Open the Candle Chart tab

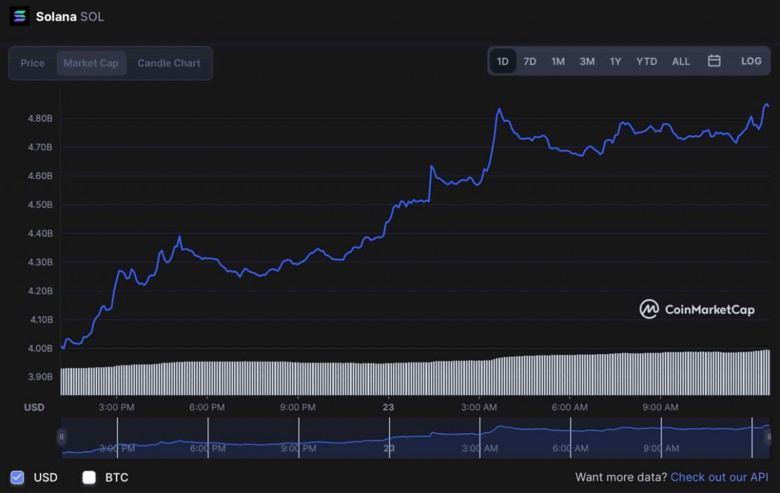(169, 63)
